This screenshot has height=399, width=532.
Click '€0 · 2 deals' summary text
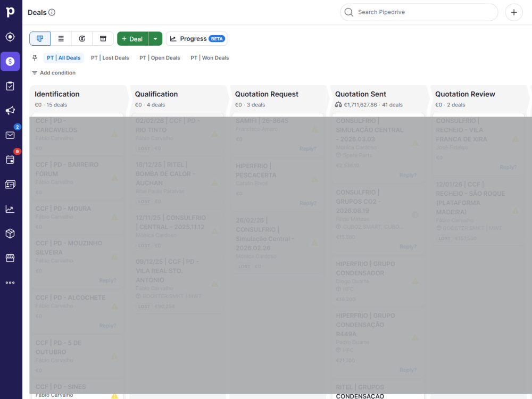(x=450, y=105)
